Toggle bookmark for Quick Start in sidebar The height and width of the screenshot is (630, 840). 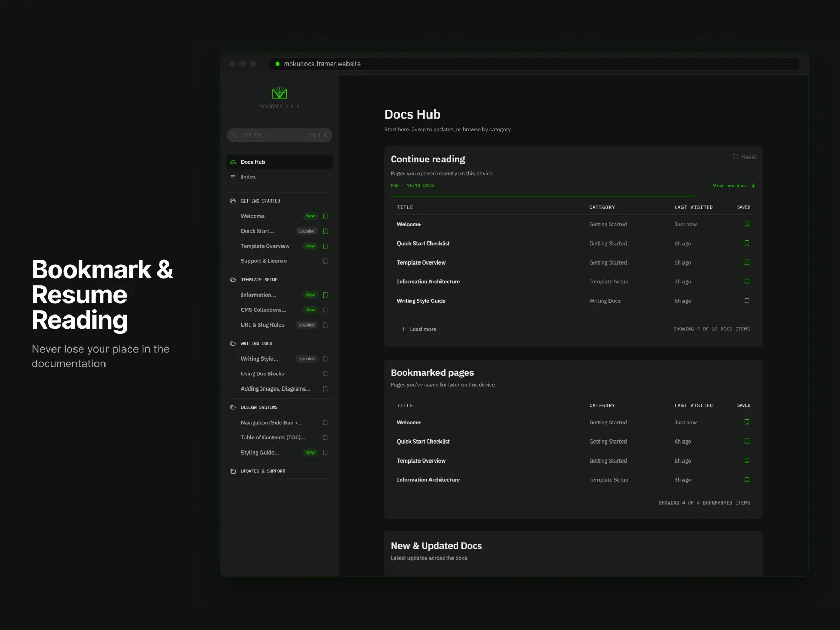click(325, 232)
